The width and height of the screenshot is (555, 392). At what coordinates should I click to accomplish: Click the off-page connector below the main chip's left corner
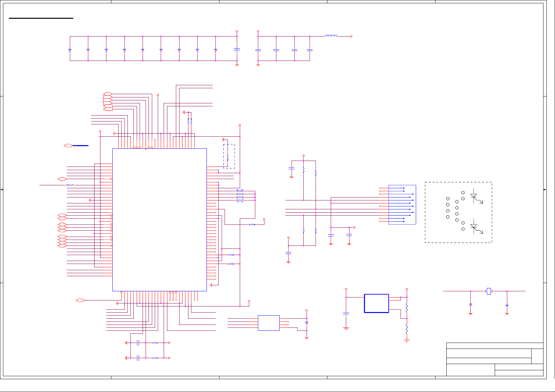80,300
